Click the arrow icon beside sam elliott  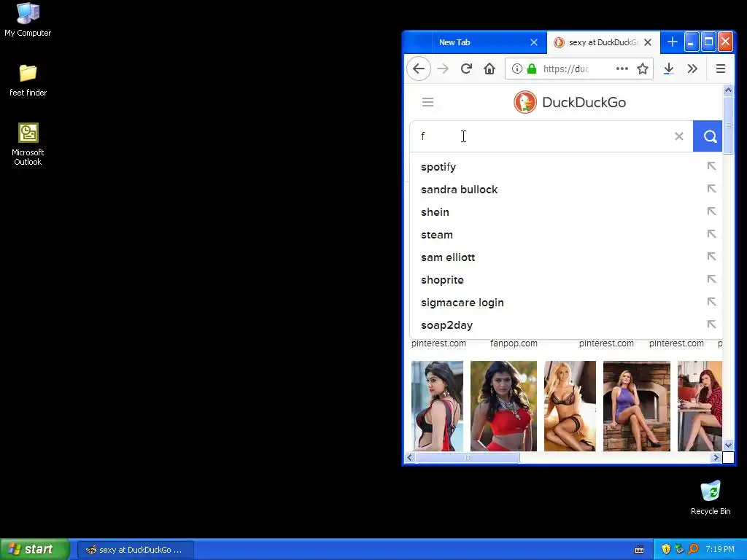click(x=711, y=257)
